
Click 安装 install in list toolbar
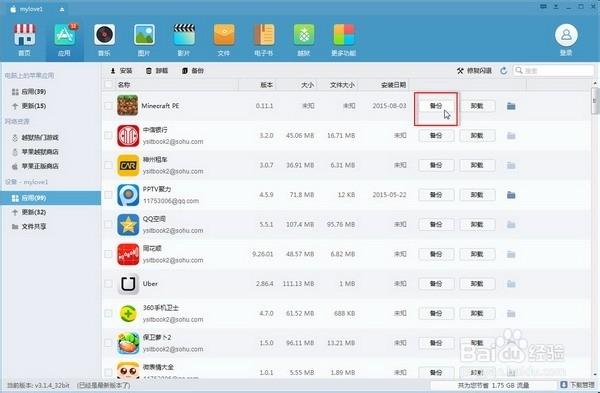(x=121, y=71)
